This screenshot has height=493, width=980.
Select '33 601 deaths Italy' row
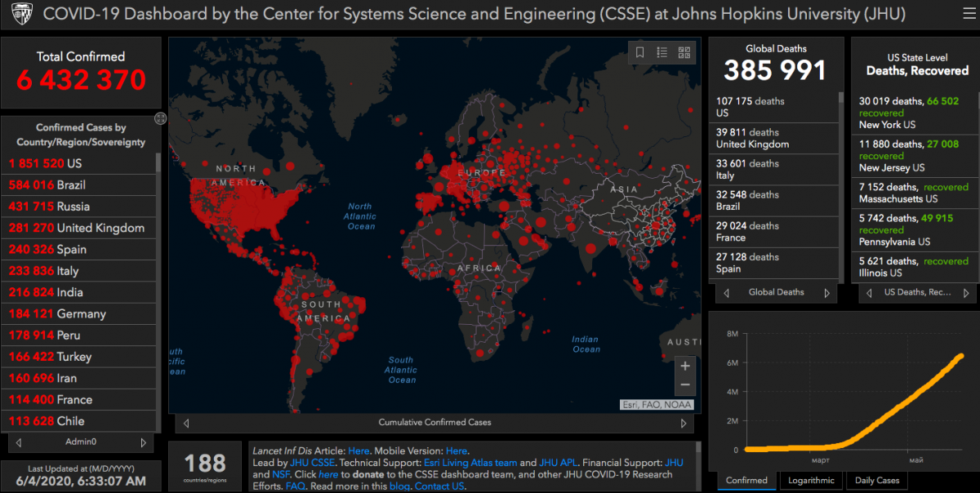(773, 169)
